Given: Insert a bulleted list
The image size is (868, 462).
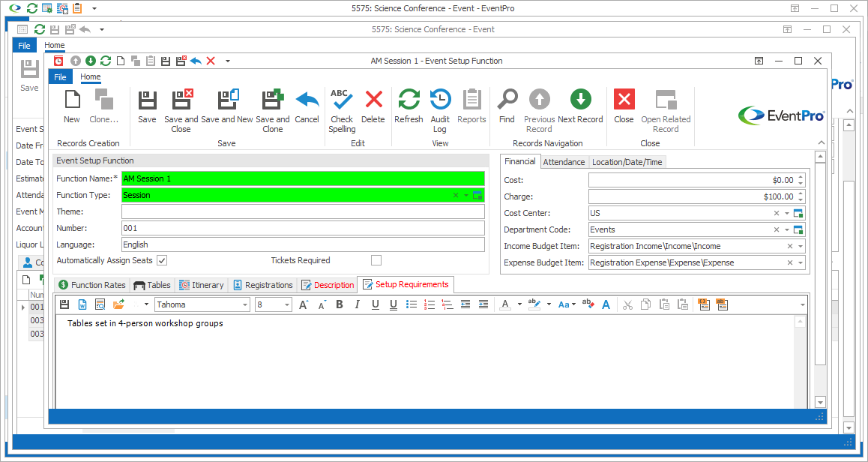Looking at the screenshot, I should click(412, 304).
